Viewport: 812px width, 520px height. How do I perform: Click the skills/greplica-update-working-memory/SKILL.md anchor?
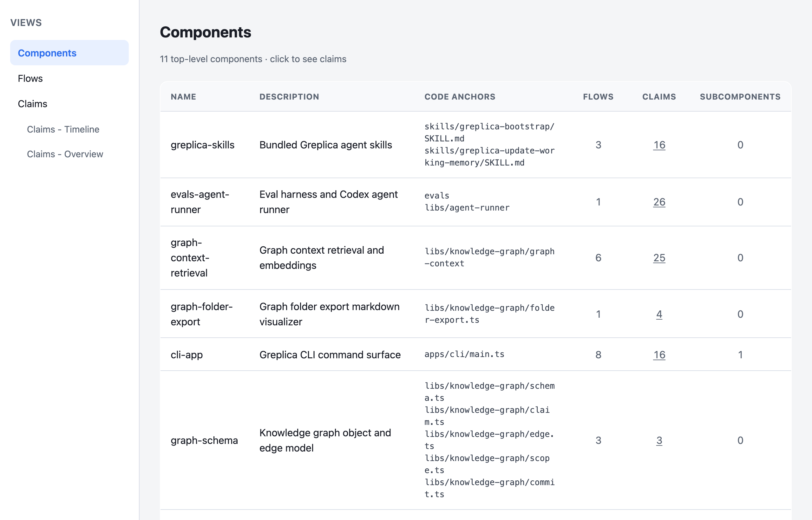point(489,157)
